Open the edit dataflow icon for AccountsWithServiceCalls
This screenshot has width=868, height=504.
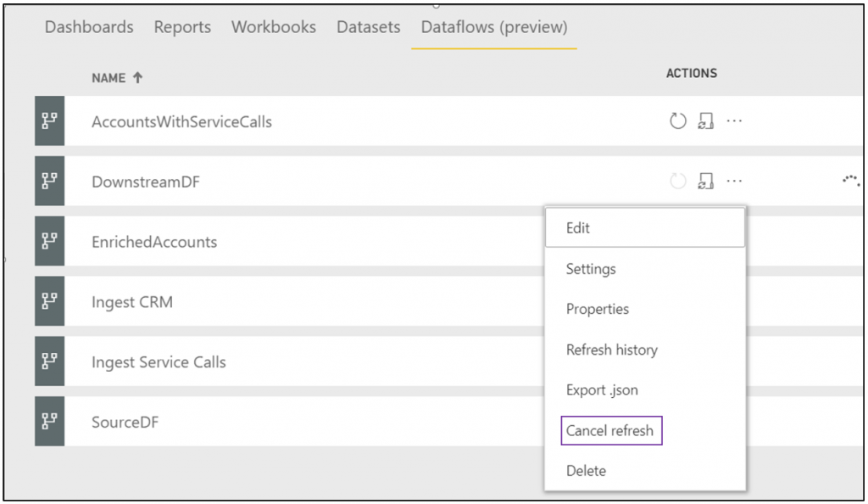(x=706, y=120)
